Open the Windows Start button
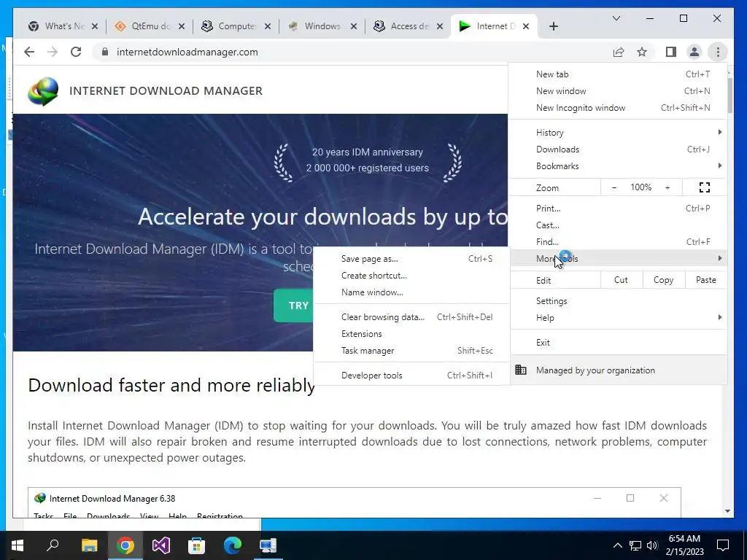 18,545
